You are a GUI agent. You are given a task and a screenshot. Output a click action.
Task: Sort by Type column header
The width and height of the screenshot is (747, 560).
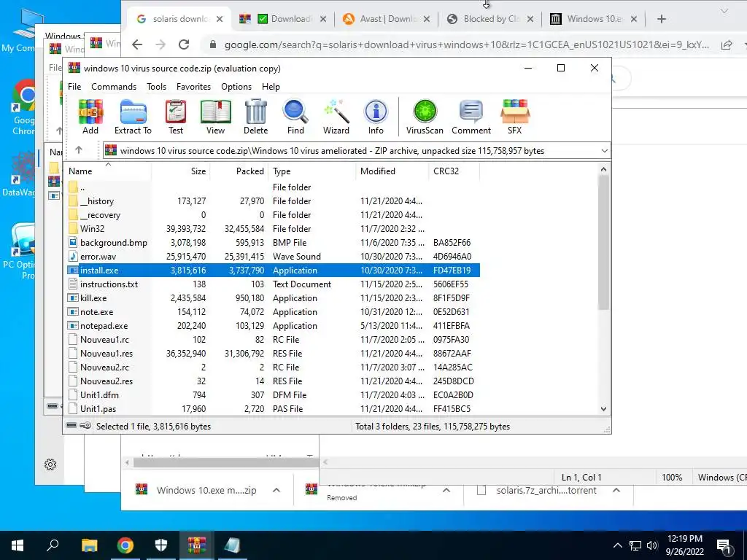[x=312, y=171]
